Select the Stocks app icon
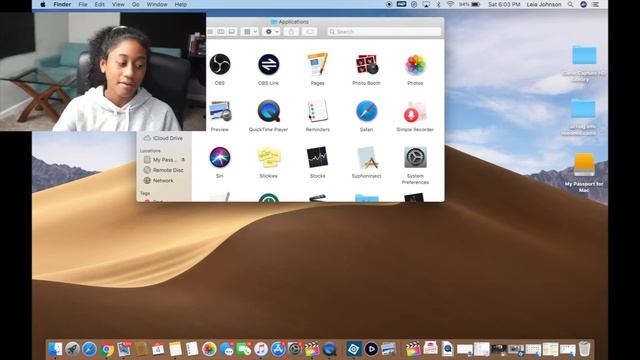Viewport: 640px width, 360px height. 318,158
